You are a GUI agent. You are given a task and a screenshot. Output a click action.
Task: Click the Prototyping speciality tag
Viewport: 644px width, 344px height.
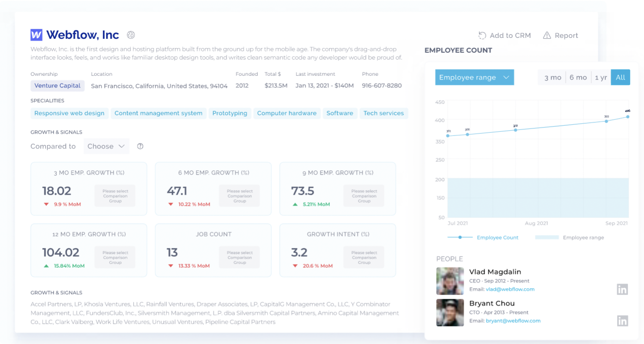click(230, 113)
